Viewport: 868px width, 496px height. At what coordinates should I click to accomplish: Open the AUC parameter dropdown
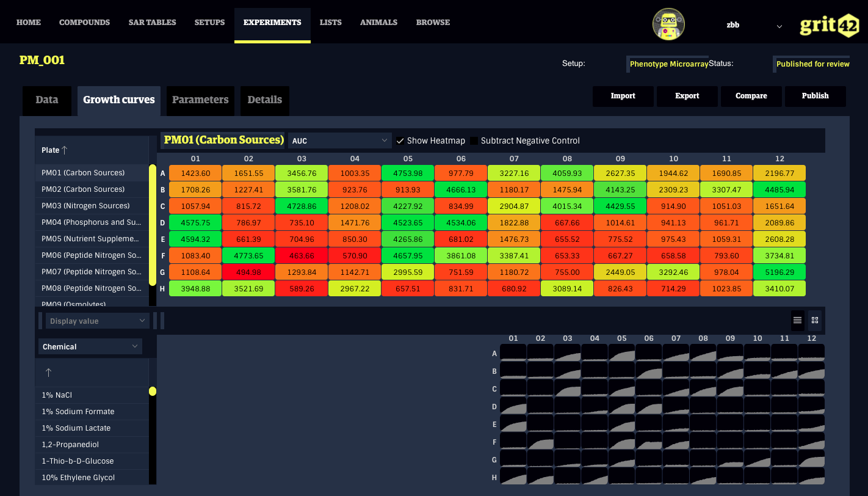339,141
